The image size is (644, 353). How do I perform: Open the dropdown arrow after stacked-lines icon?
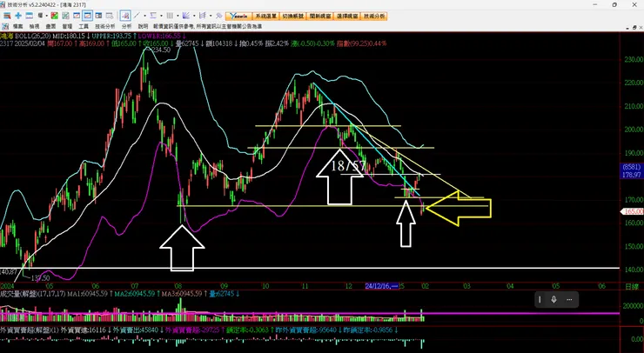pyautogui.click(x=47, y=16)
